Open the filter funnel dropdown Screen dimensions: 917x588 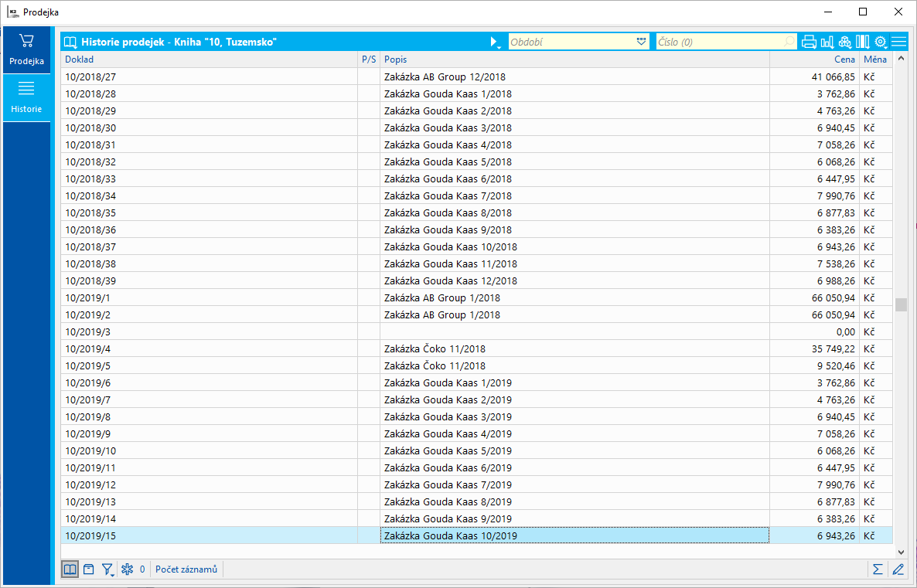[107, 569]
